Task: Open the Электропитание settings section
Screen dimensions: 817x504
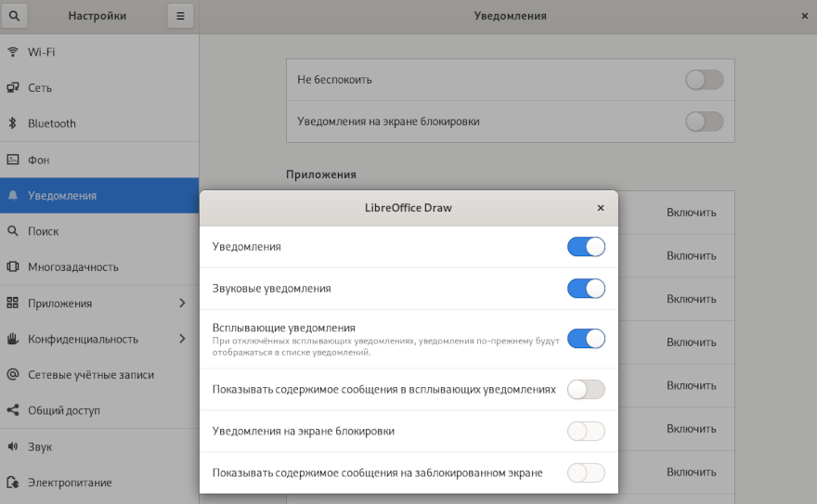Action: (x=70, y=483)
